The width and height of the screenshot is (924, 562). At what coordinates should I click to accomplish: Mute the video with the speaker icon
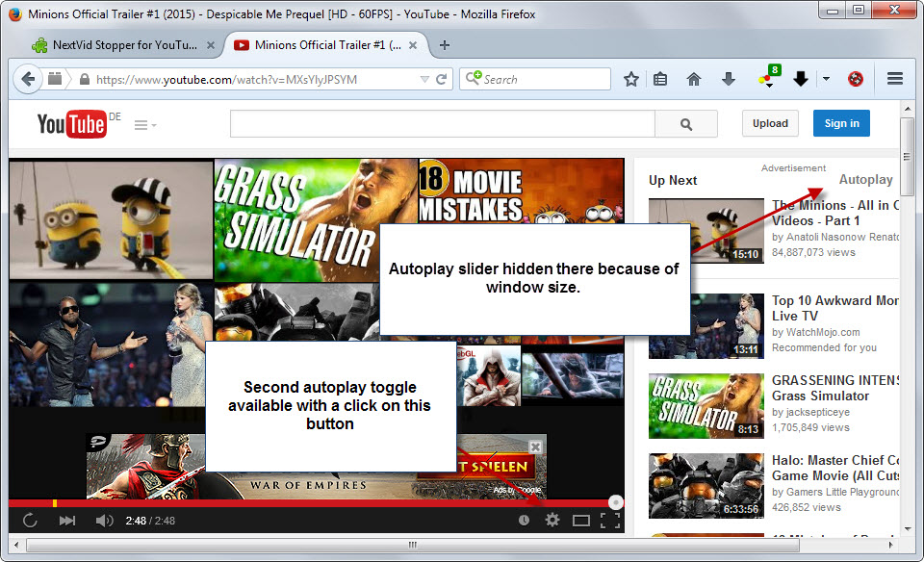[104, 521]
